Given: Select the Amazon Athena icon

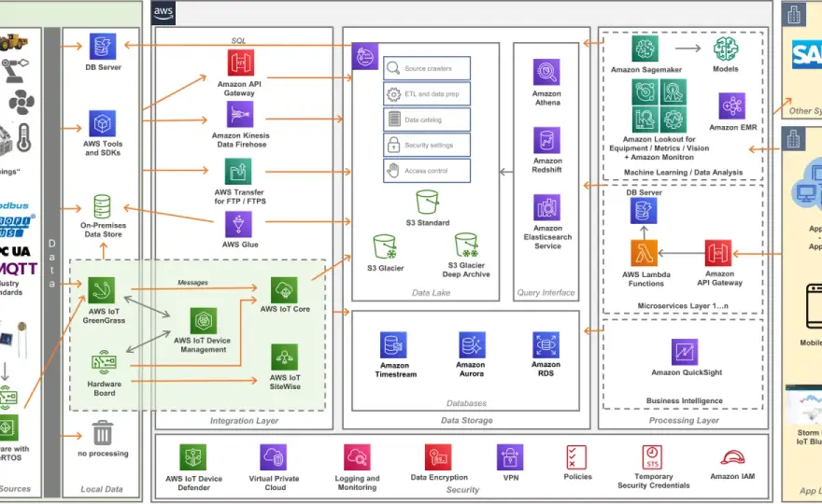Looking at the screenshot, I should pyautogui.click(x=546, y=72).
